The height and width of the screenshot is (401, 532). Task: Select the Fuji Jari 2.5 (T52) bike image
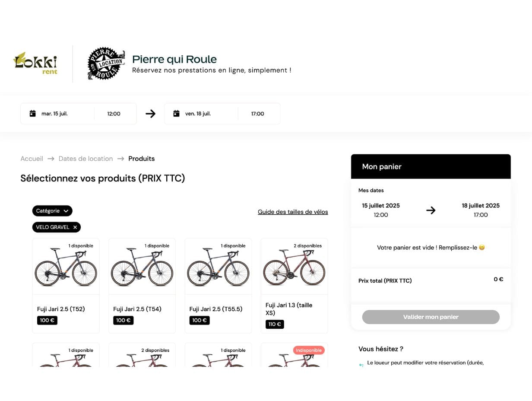(x=66, y=267)
